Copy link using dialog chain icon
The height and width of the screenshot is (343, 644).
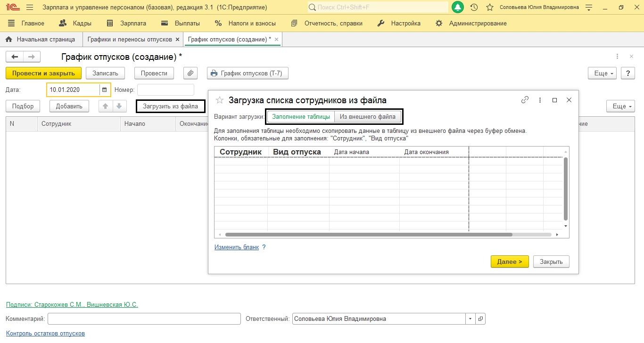point(525,100)
